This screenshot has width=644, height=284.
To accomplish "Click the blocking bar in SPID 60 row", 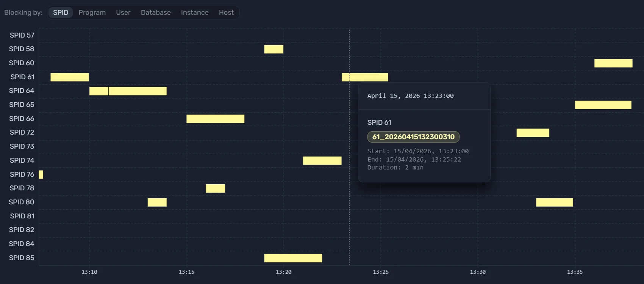I will tap(613, 63).
